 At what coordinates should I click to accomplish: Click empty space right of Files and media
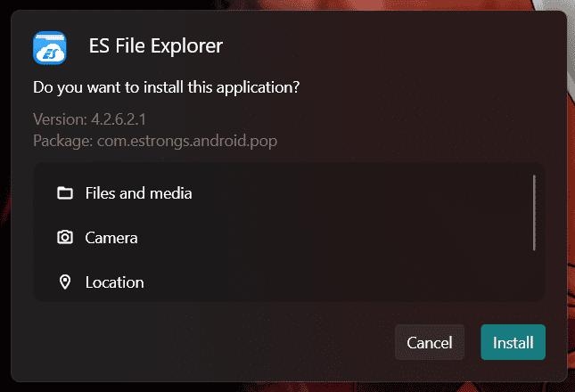357,193
